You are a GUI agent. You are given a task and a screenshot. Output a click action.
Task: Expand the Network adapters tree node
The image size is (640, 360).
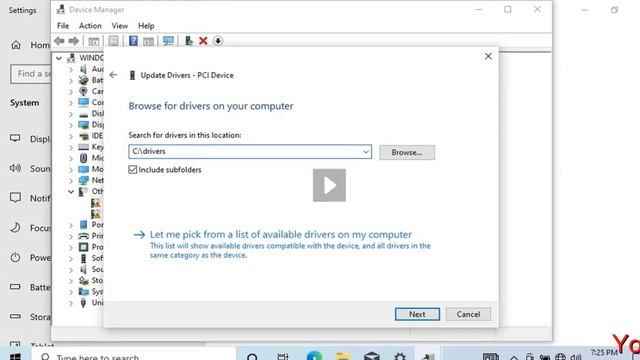tap(71, 180)
